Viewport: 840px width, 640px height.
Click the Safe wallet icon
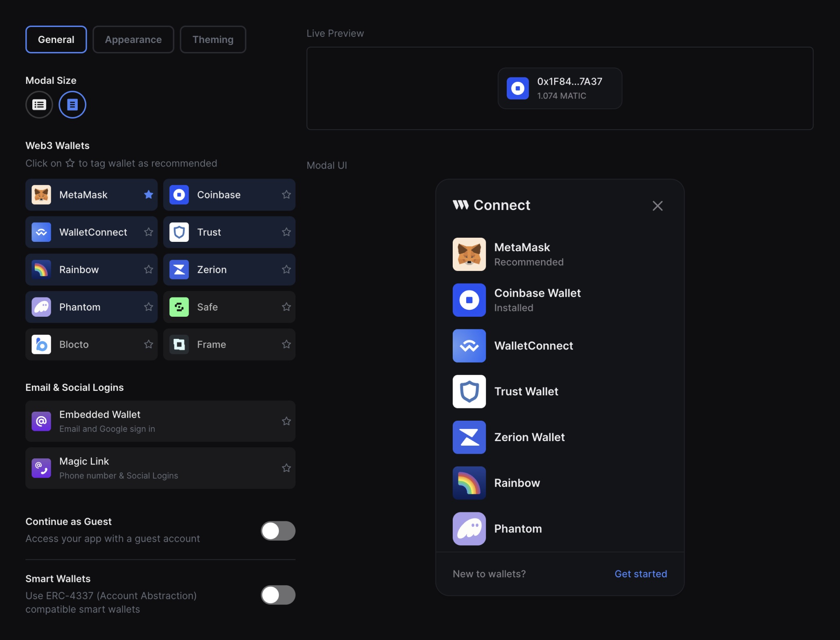point(179,307)
